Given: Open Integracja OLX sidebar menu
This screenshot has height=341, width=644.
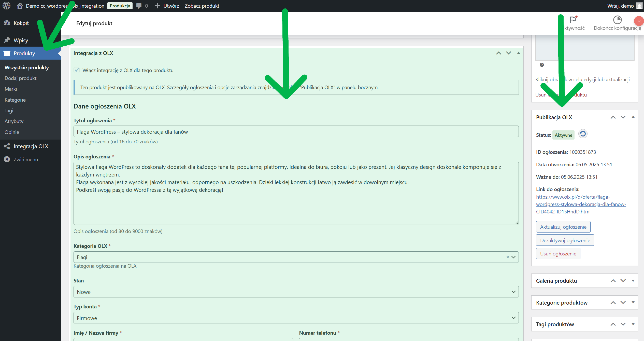Looking at the screenshot, I should pyautogui.click(x=31, y=146).
